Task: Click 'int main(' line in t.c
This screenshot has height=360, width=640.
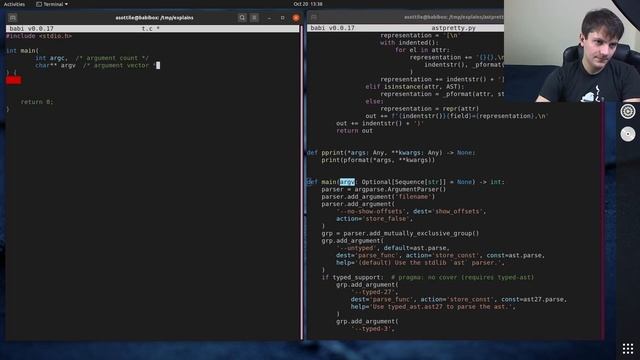Action: (x=23, y=51)
